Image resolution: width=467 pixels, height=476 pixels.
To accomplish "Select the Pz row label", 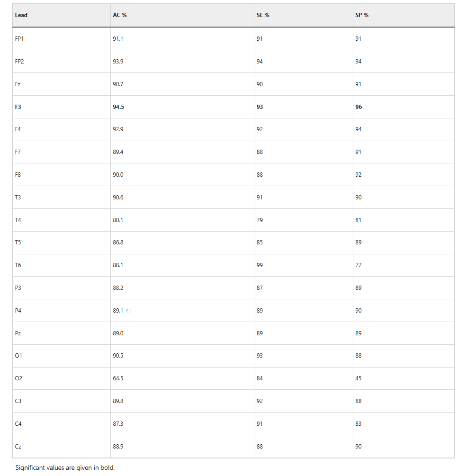I will (18, 333).
